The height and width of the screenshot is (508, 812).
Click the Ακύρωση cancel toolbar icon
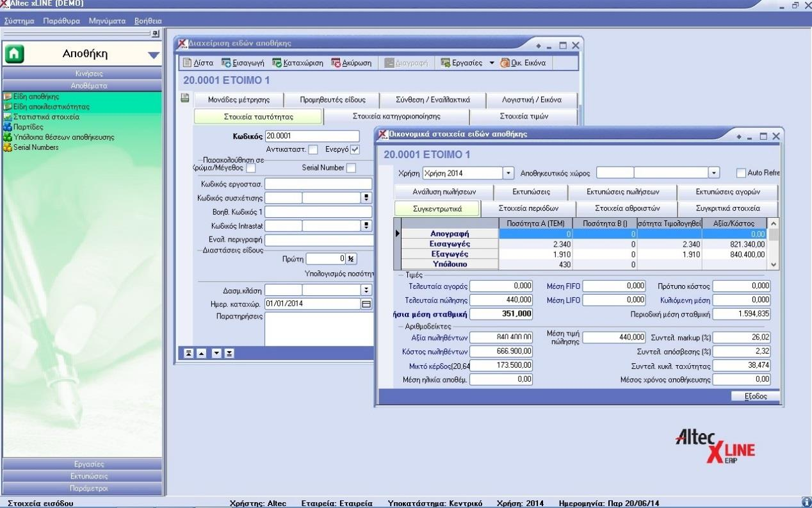[x=352, y=63]
